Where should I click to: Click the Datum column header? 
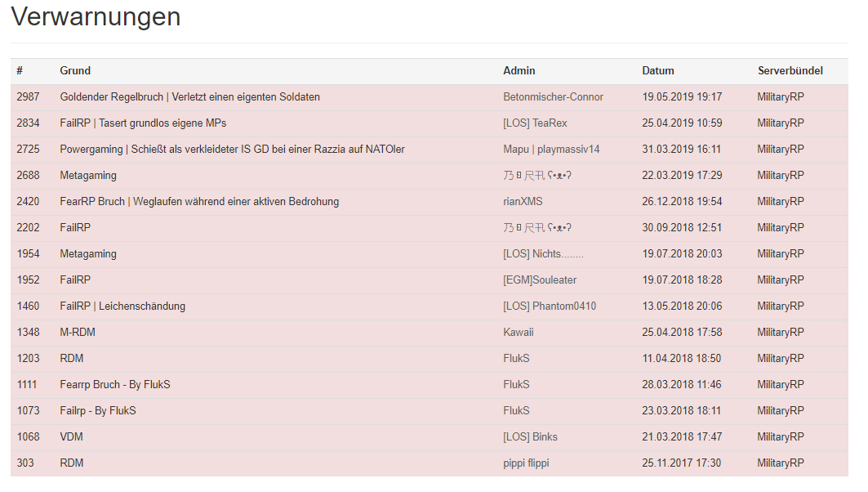tap(657, 70)
